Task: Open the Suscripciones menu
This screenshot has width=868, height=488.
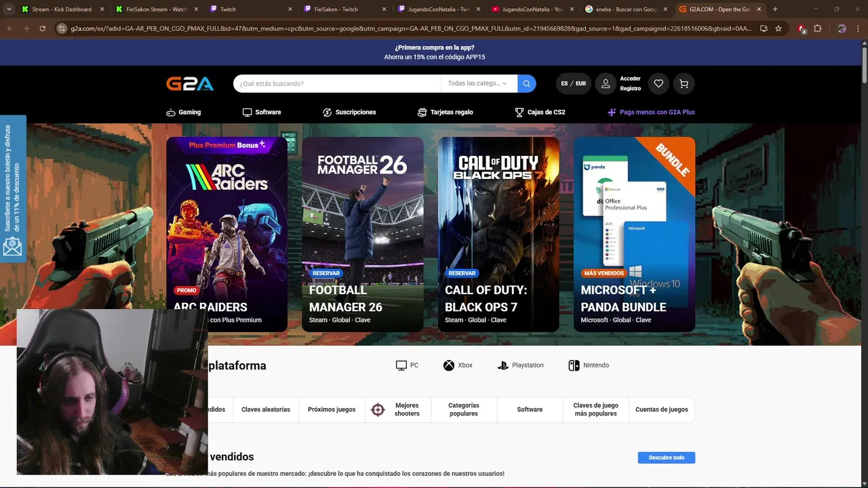Action: point(349,112)
